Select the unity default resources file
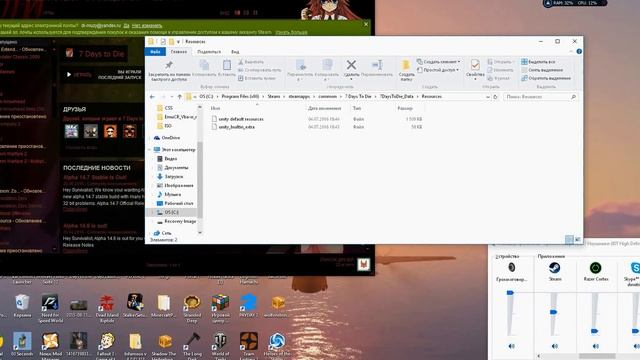 (241, 119)
